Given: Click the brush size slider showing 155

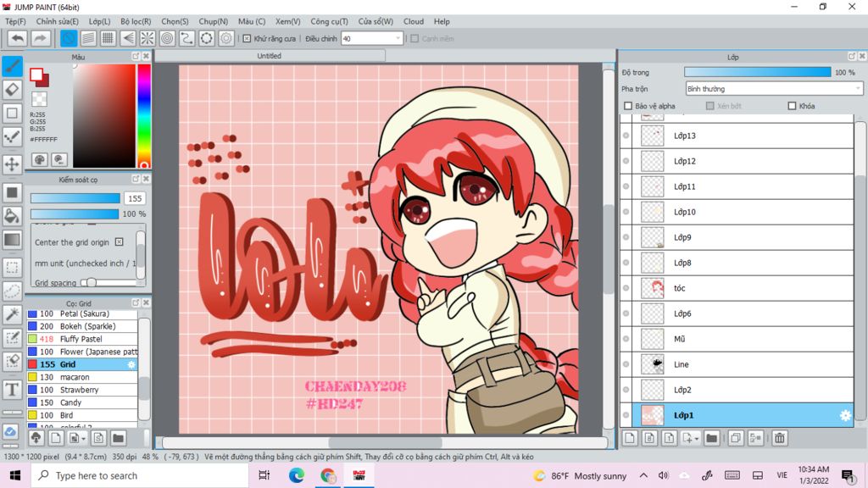Looking at the screenshot, I should (75, 198).
